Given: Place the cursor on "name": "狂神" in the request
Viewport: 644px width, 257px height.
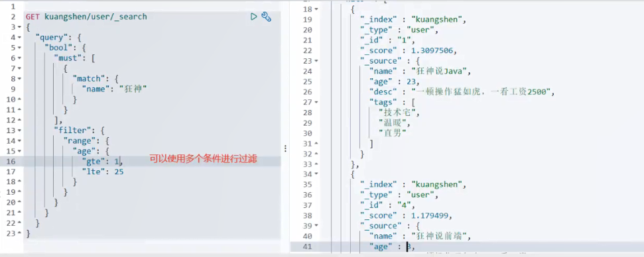Looking at the screenshot, I should 114,89.
